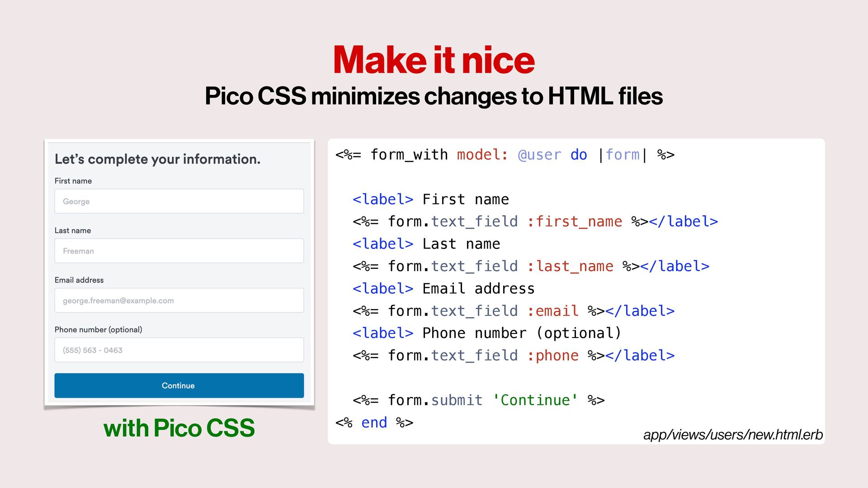This screenshot has width=868, height=488.
Task: Click the Email address form label
Action: (x=79, y=280)
